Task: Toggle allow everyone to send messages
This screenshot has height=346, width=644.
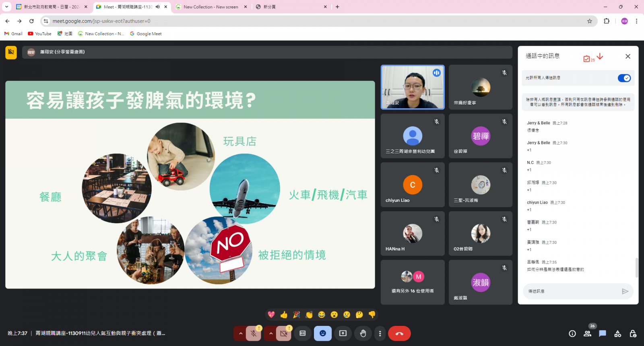Action: pyautogui.click(x=624, y=78)
